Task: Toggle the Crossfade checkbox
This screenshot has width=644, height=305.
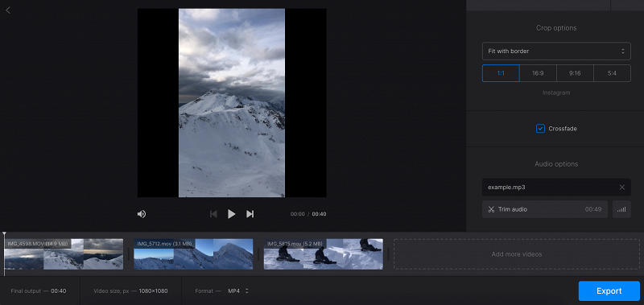Action: [540, 129]
